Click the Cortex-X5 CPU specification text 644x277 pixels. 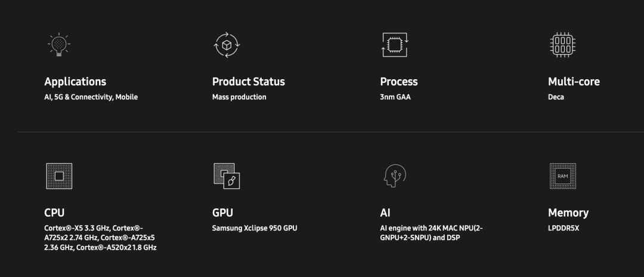point(100,238)
